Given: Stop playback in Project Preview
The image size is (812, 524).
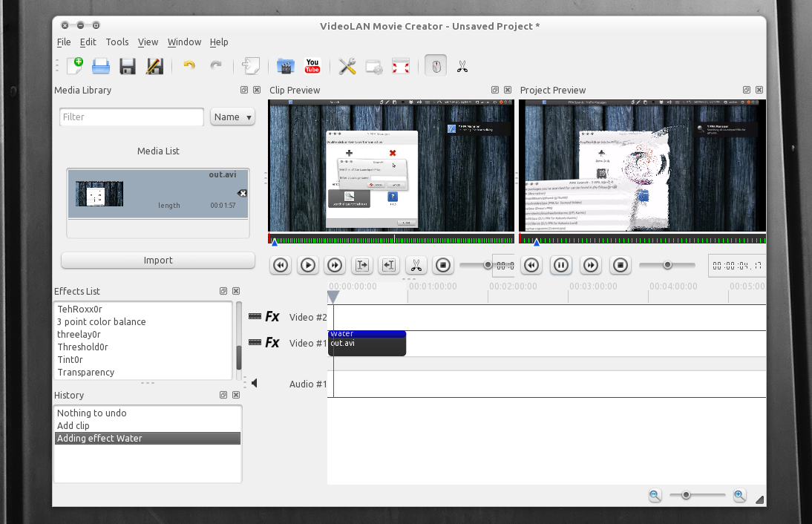Looking at the screenshot, I should 621,266.
